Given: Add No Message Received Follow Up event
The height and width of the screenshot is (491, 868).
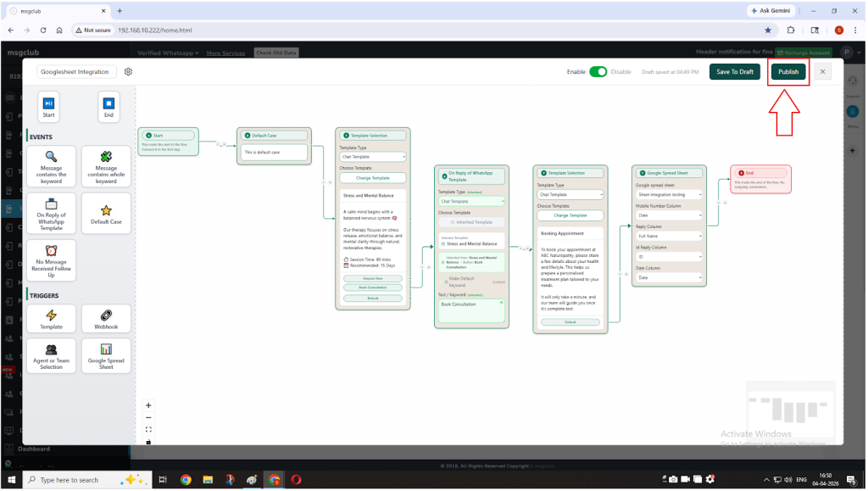Looking at the screenshot, I should coord(51,260).
